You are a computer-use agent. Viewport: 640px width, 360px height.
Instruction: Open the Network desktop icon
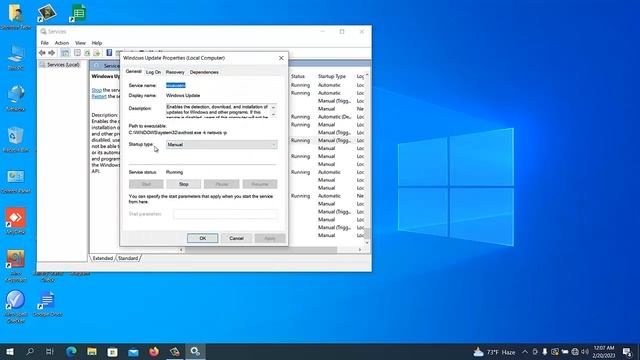point(16,98)
